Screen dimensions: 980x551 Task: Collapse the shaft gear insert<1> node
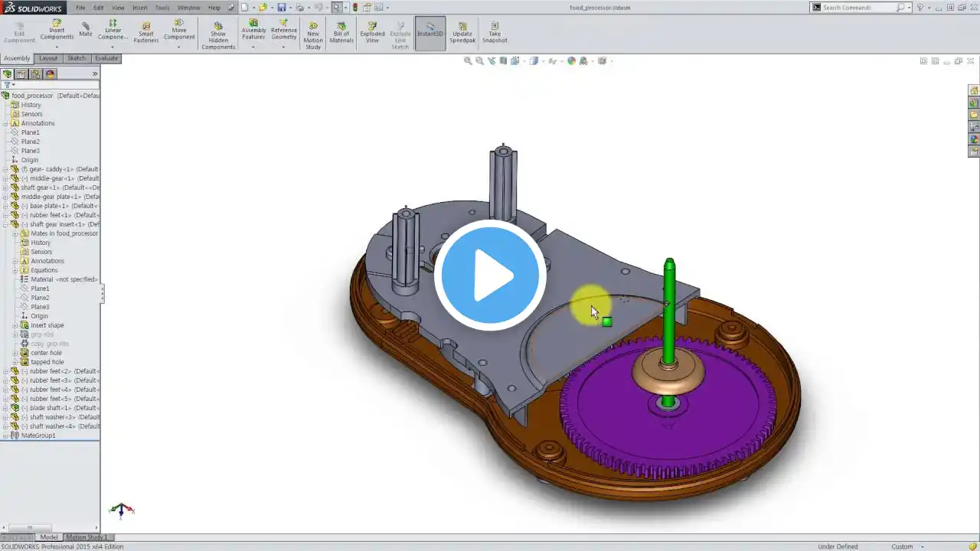pos(5,224)
